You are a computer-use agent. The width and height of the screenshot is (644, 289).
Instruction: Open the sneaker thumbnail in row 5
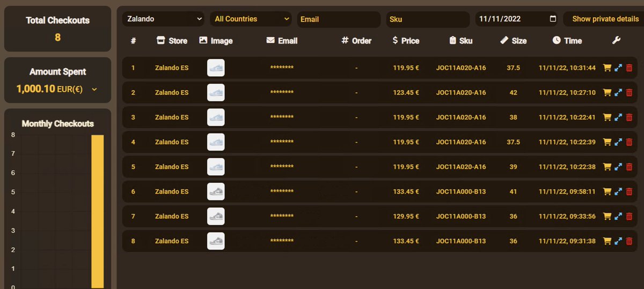(216, 167)
